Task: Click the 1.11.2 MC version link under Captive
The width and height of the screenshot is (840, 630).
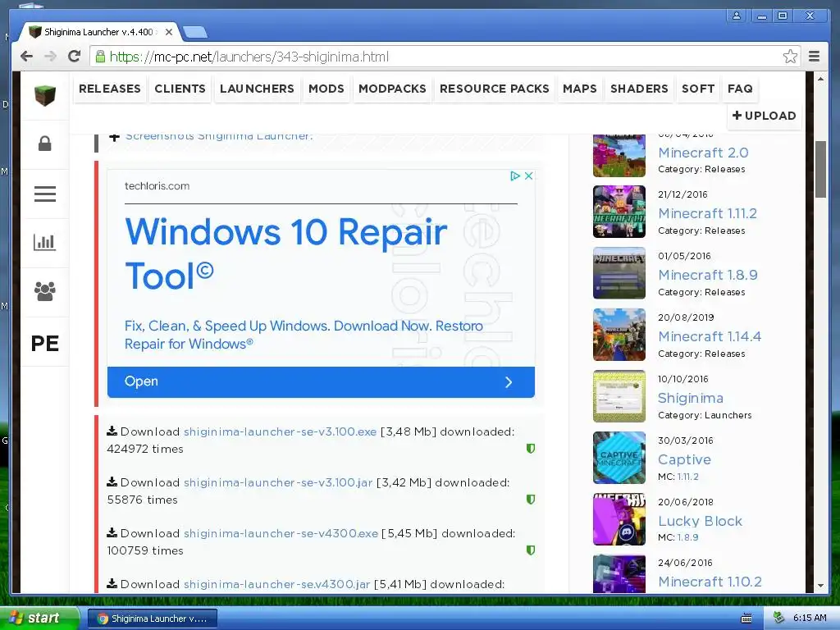Action: (688, 477)
